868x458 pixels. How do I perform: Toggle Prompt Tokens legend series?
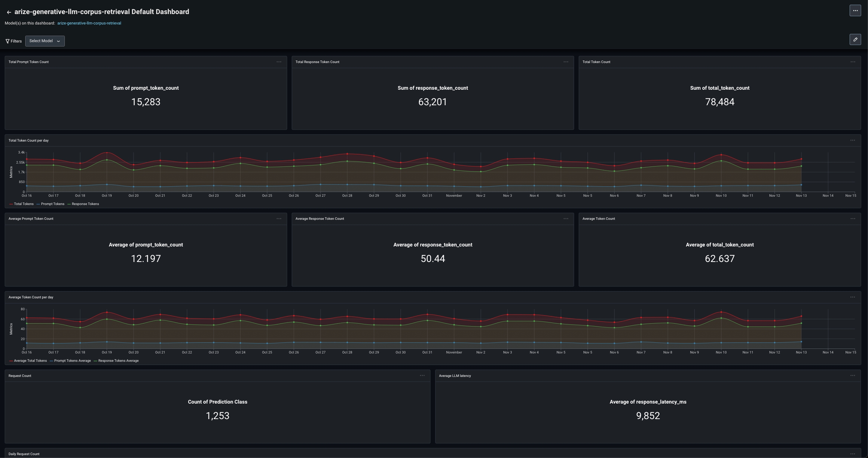(x=52, y=204)
